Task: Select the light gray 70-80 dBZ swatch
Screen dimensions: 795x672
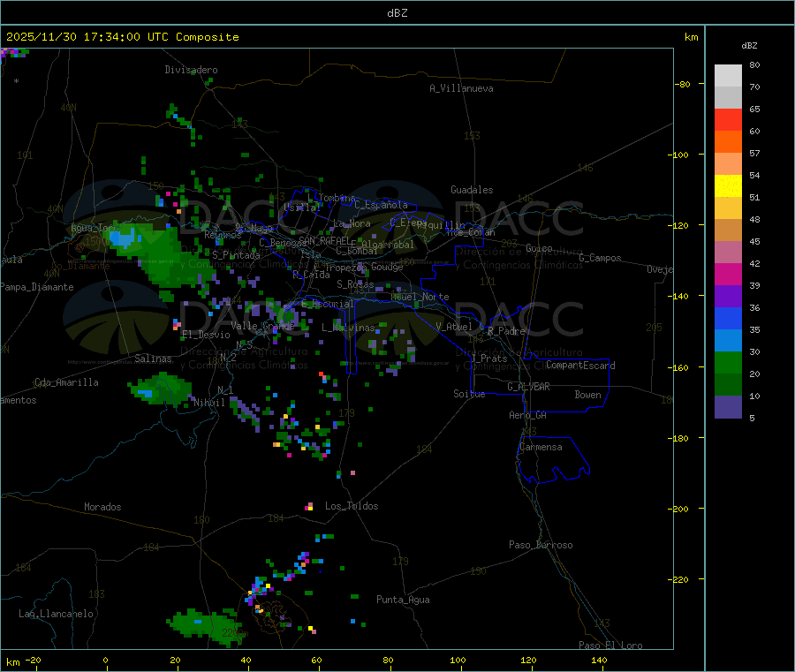Action: [x=728, y=76]
